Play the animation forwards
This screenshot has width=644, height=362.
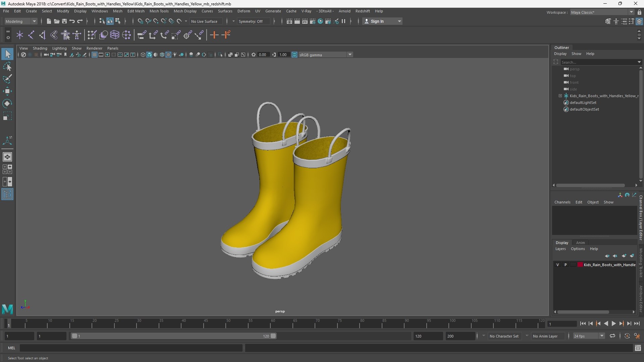[614, 323]
